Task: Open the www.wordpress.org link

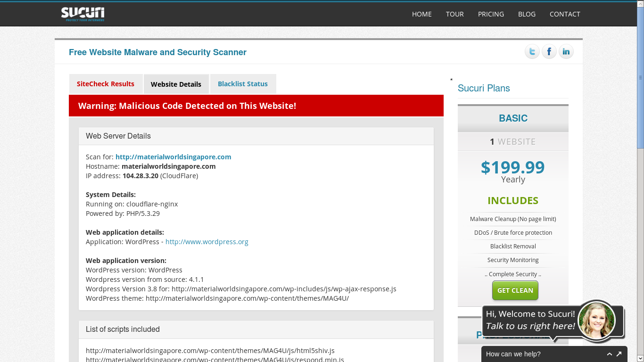Action: [207, 242]
